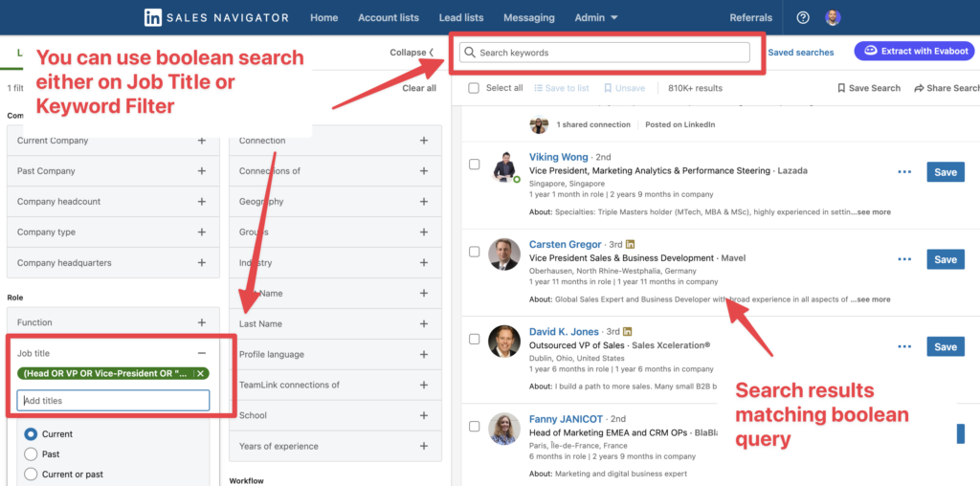Click the Add titles input field
Image resolution: width=980 pixels, height=486 pixels.
[113, 401]
